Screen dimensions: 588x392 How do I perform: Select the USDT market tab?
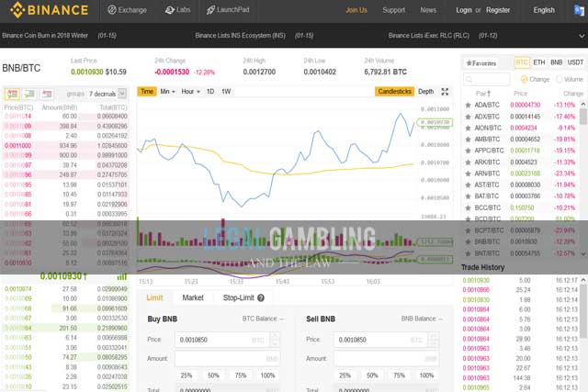click(575, 62)
